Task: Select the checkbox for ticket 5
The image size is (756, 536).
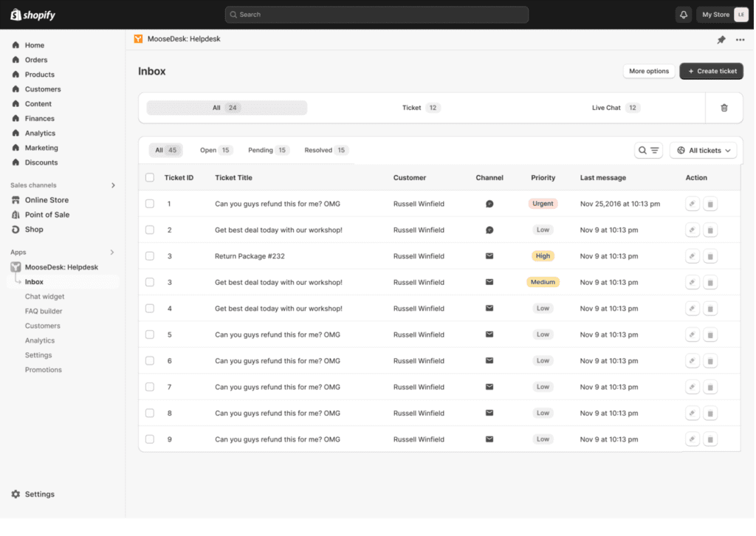Action: (x=150, y=334)
